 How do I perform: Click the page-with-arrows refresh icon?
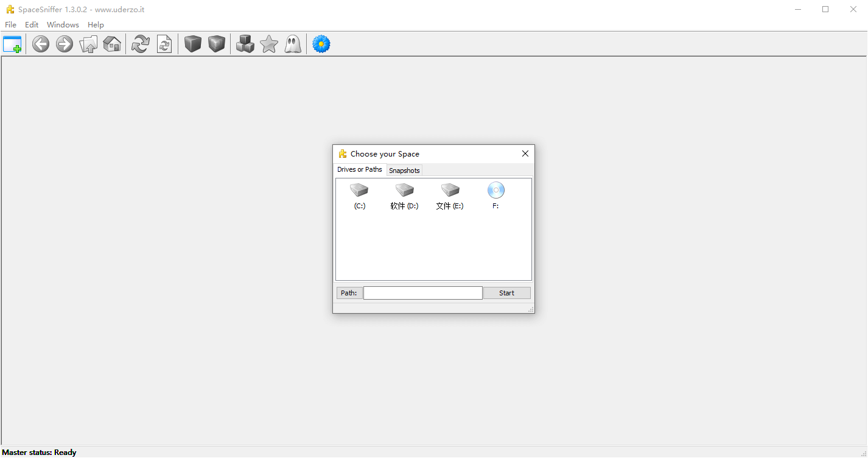tap(164, 44)
